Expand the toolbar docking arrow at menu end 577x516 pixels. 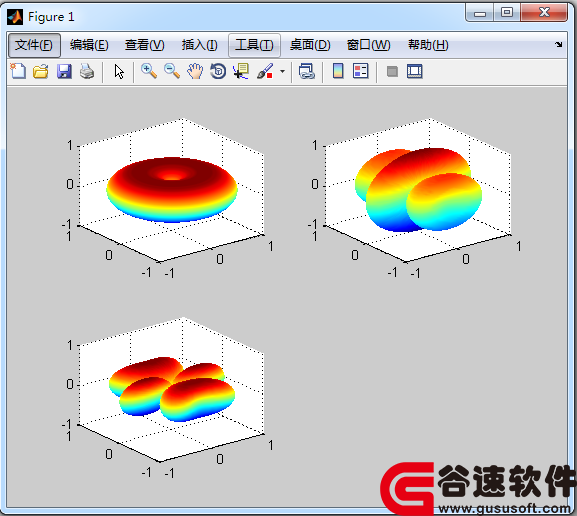point(559,45)
